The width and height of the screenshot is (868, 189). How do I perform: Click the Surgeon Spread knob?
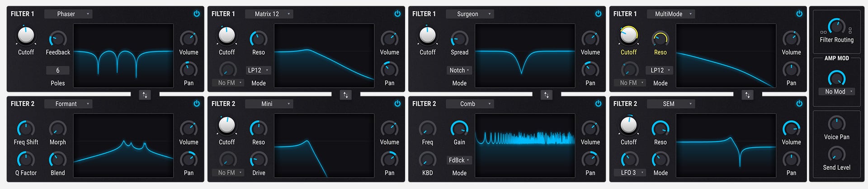459,39
